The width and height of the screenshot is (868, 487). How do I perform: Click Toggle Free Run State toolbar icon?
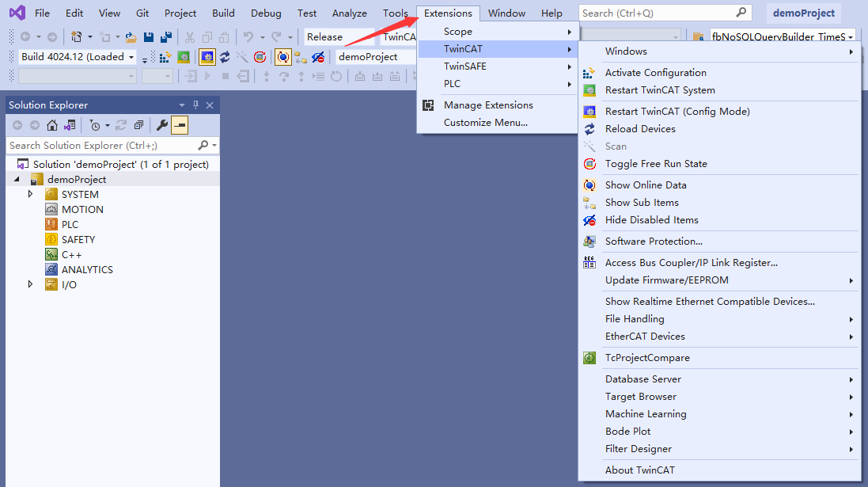[260, 57]
